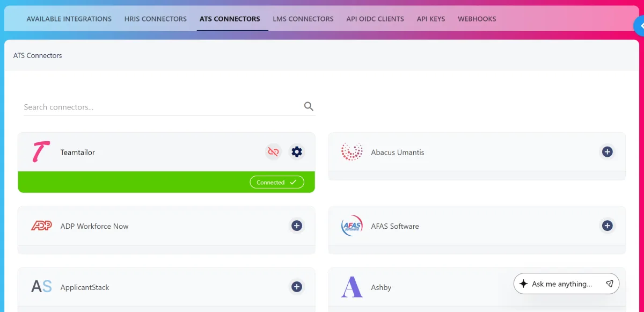
Task: Click the Teamtailor logo
Action: point(41,152)
